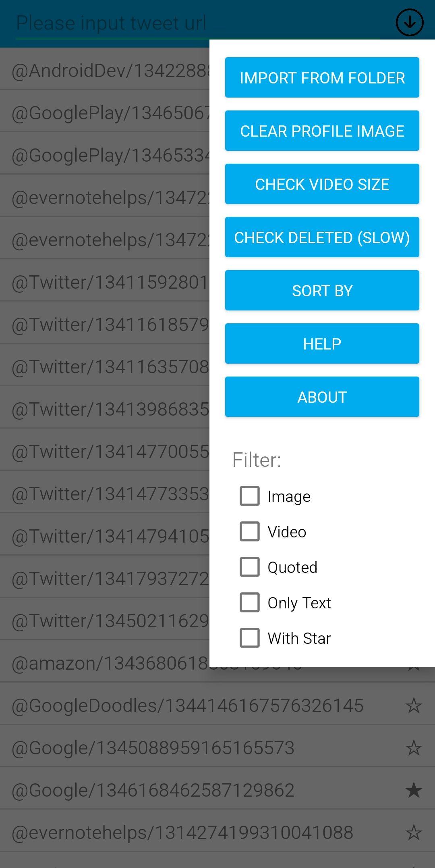This screenshot has width=435, height=868.
Task: Star the @evernotehelps/131427 tweet
Action: (414, 833)
